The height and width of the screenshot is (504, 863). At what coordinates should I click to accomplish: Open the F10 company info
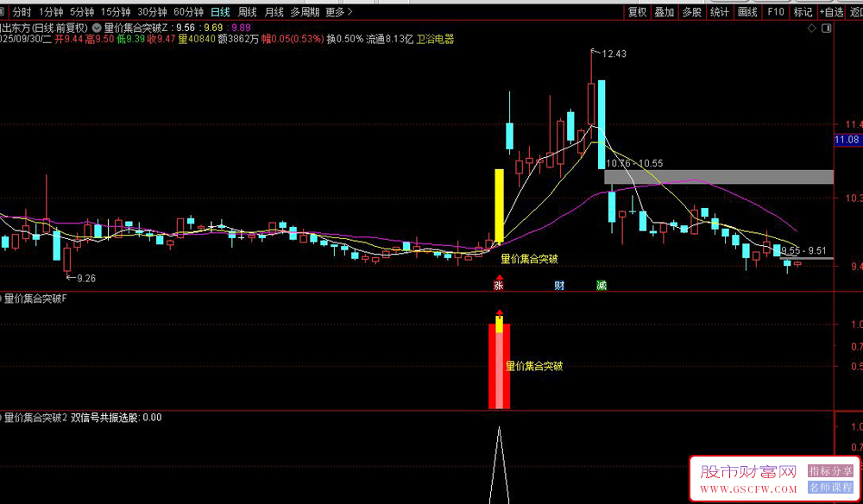[776, 11]
